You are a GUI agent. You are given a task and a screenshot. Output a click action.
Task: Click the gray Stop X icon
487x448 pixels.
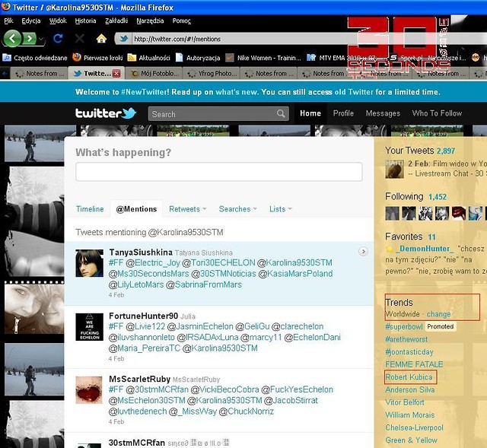pyautogui.click(x=80, y=39)
